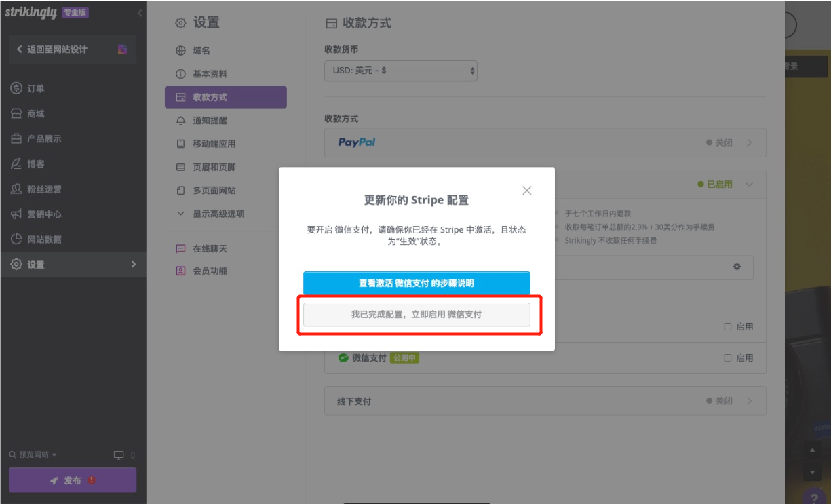Open 在线聊天 settings
831x504 pixels.
pyautogui.click(x=210, y=249)
